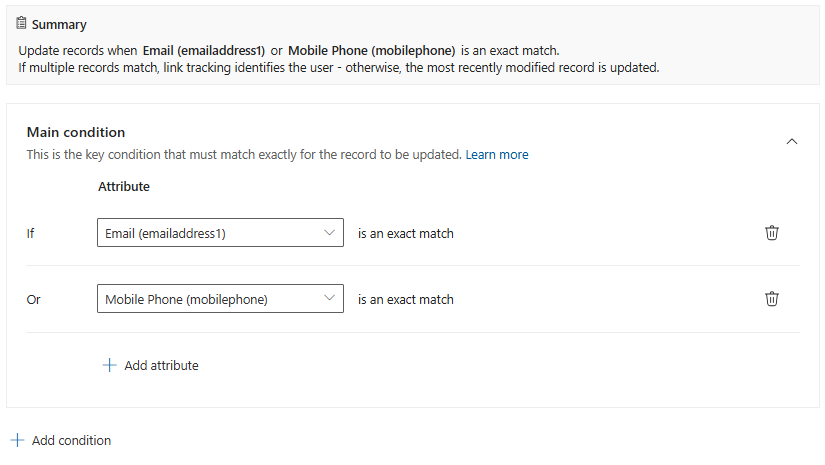Viewport: 825px width, 465px height.
Task: Click the chevron arrow in Mobile Phone dropdown
Action: point(331,299)
